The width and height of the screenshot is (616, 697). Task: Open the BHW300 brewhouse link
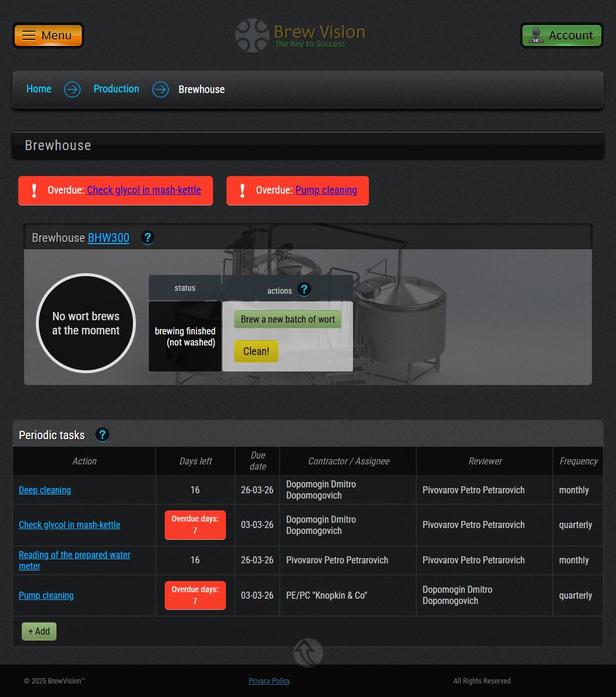pos(108,238)
